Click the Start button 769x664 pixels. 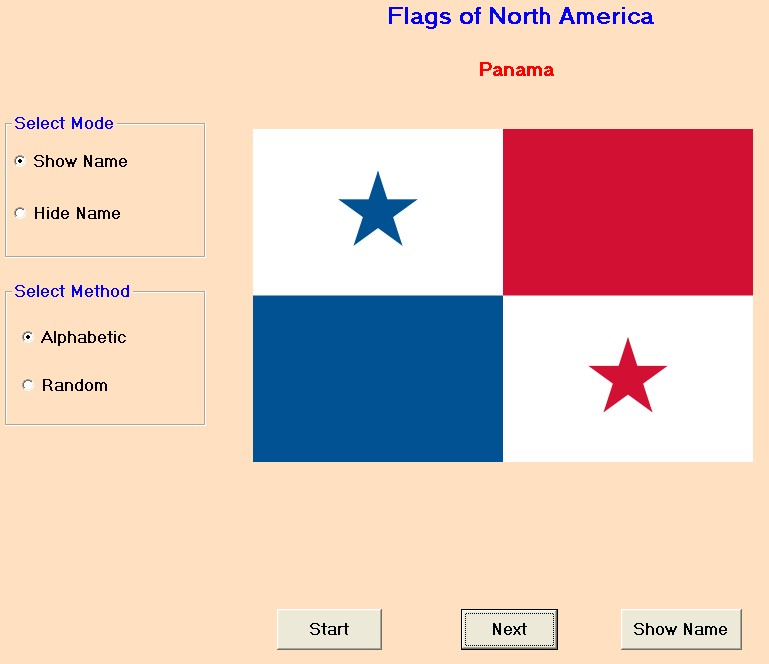[x=329, y=629]
